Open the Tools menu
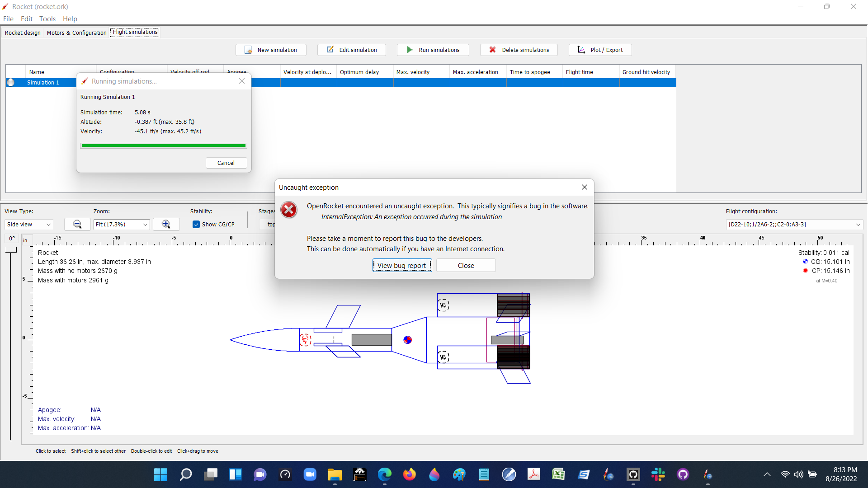Screen dimensions: 868x488 (47, 19)
